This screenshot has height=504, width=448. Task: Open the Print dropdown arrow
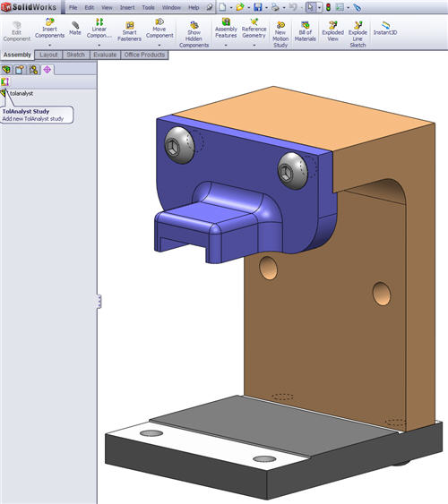tap(284, 7)
